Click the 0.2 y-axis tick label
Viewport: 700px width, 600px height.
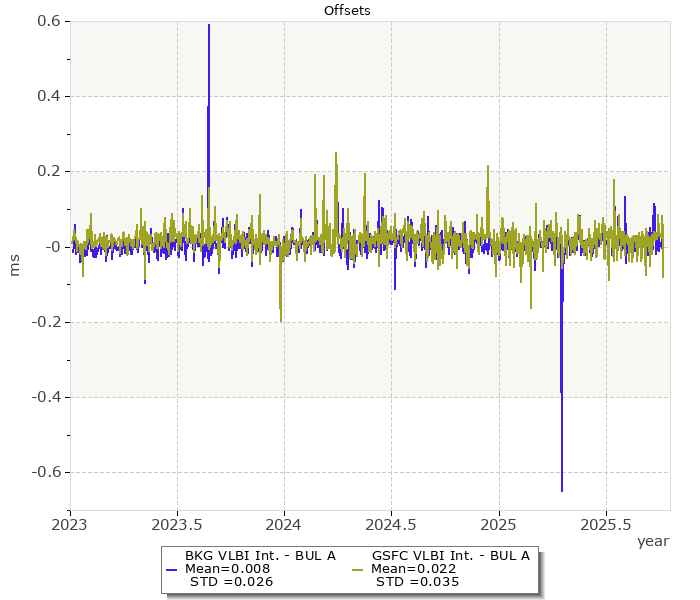(x=47, y=171)
